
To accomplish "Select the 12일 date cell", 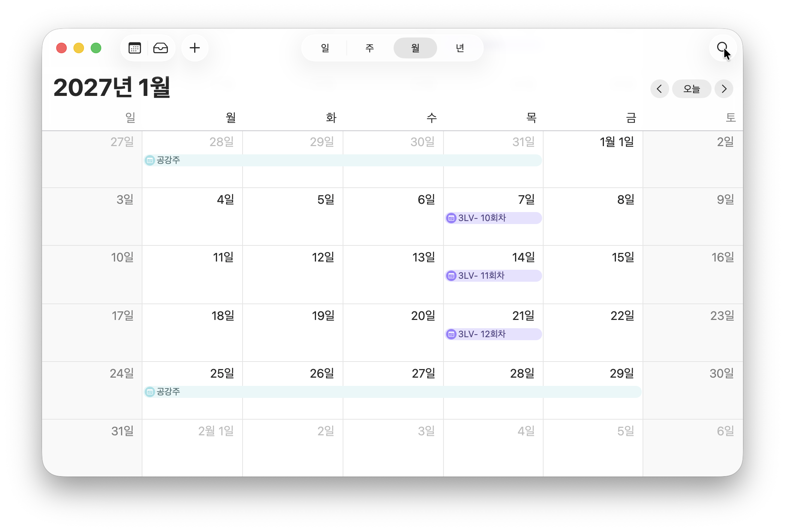I will click(293, 275).
